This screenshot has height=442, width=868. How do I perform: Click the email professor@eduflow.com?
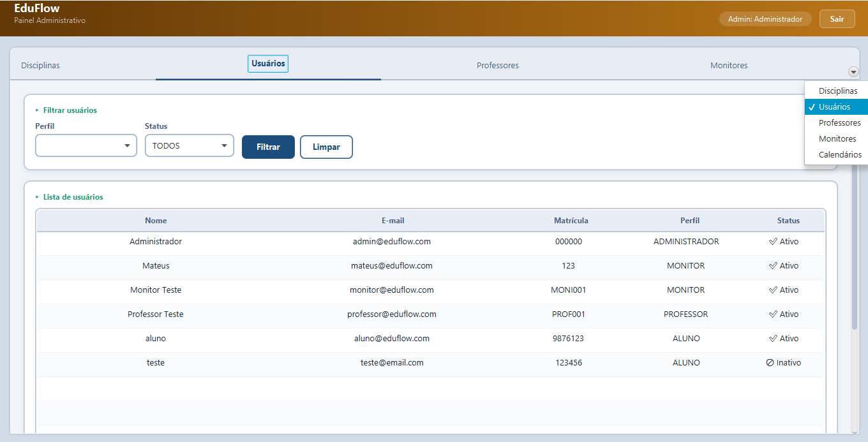pos(392,314)
